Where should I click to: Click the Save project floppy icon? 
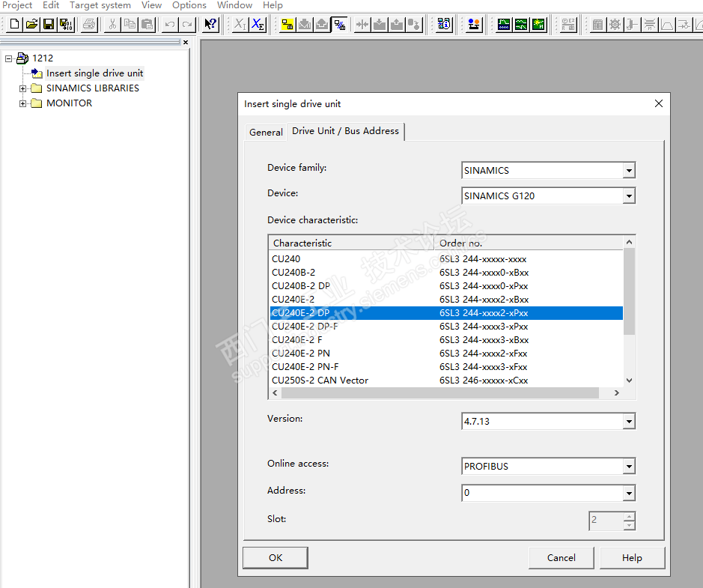[49, 24]
